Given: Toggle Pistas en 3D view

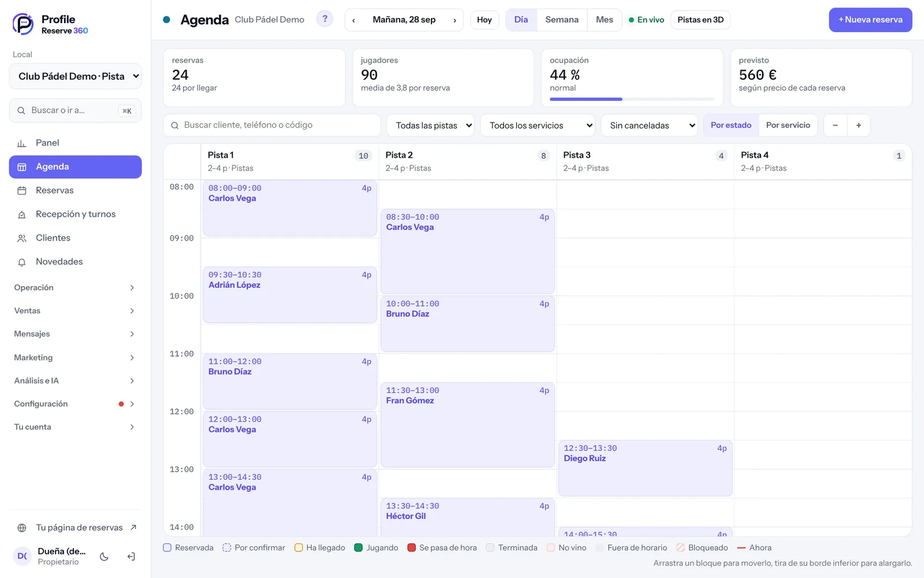Looking at the screenshot, I should coord(701,20).
